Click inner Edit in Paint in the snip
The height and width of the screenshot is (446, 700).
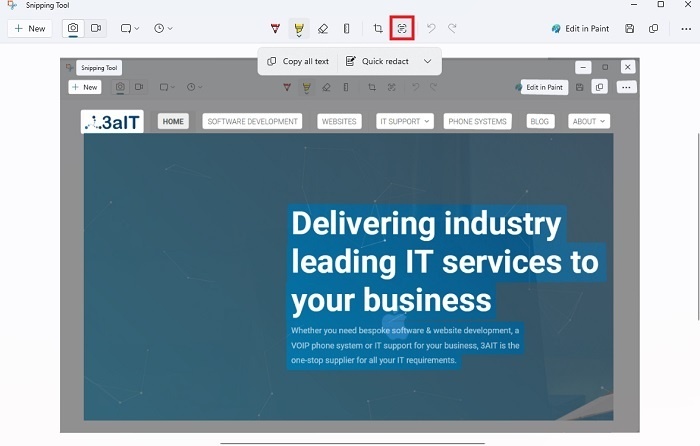544,88
